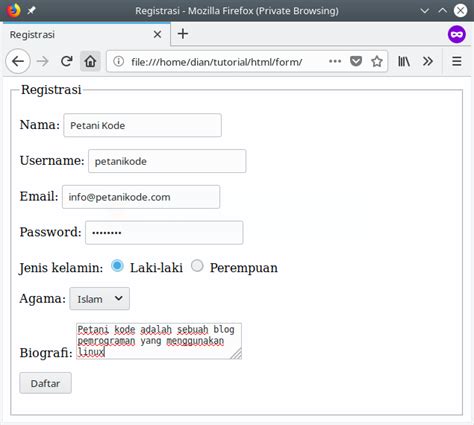Click into the Password field

click(x=164, y=233)
